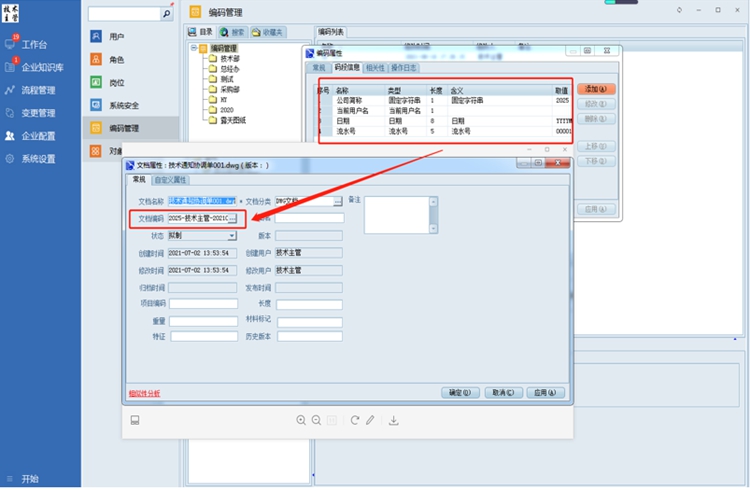Viewport: 750px width, 491px height.
Task: Open the 相似性分析 link
Action: pyautogui.click(x=145, y=393)
